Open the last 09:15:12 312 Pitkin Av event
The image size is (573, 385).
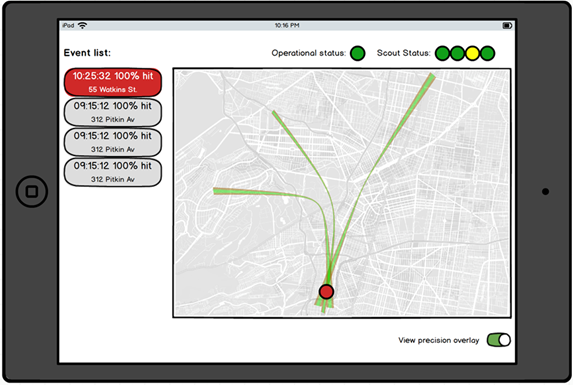113,172
